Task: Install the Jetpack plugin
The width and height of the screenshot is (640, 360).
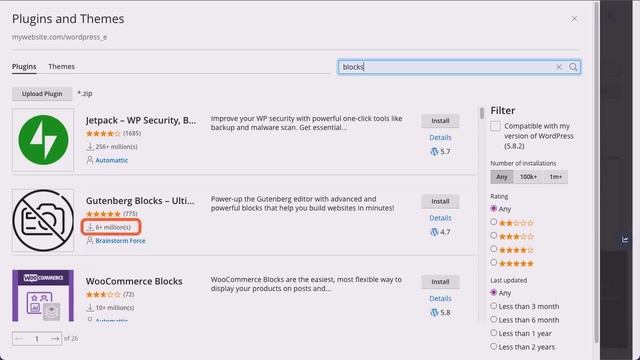Action: pos(440,121)
